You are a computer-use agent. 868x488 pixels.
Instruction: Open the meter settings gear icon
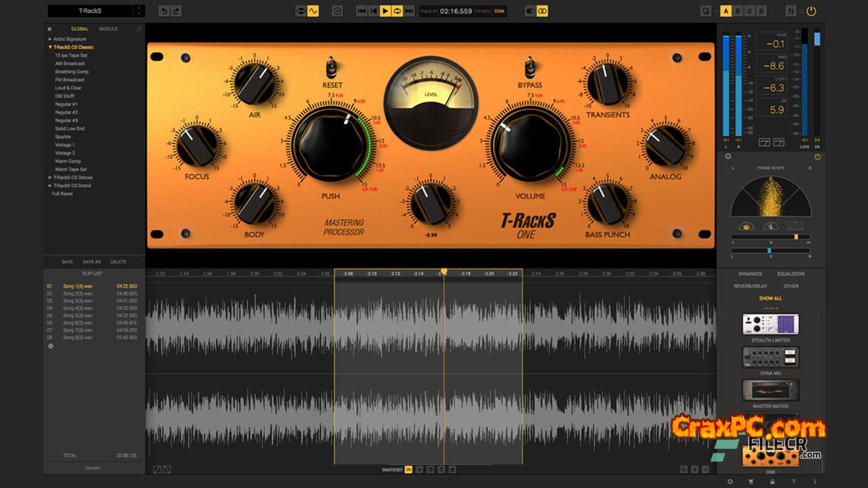point(729,157)
